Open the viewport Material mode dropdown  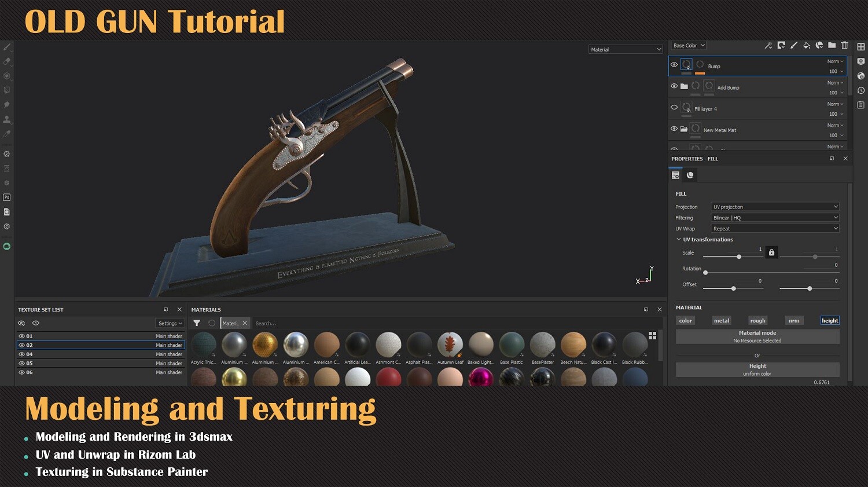pos(626,49)
